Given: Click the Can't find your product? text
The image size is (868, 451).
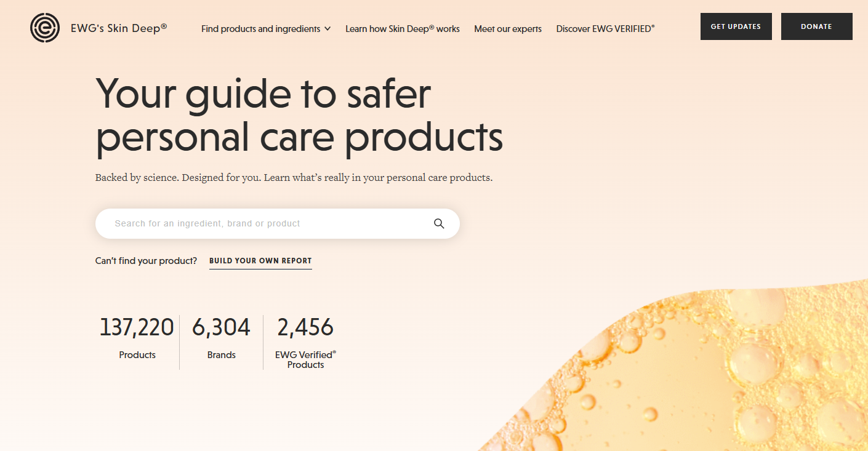Looking at the screenshot, I should [x=146, y=261].
